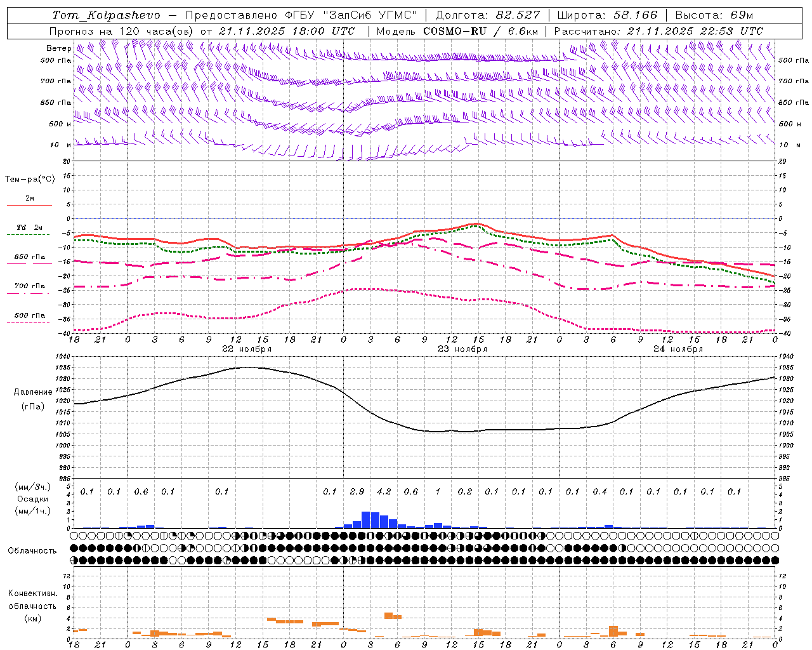This screenshot has height=650, width=812.
Task: Click the "Ветер" wind section label
Action: click(59, 48)
